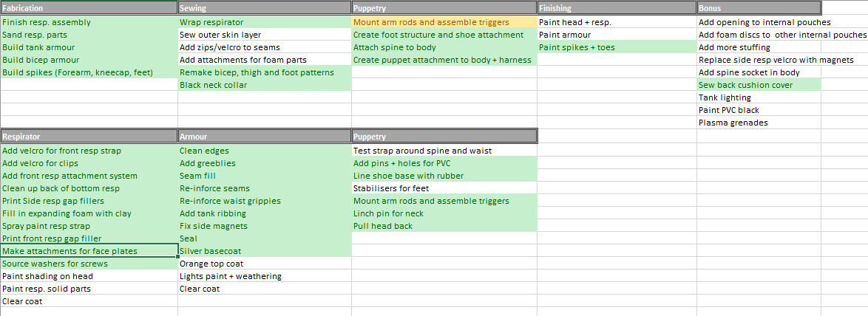Click the Armour section header cell
The width and height of the screenshot is (868, 316).
click(264, 137)
